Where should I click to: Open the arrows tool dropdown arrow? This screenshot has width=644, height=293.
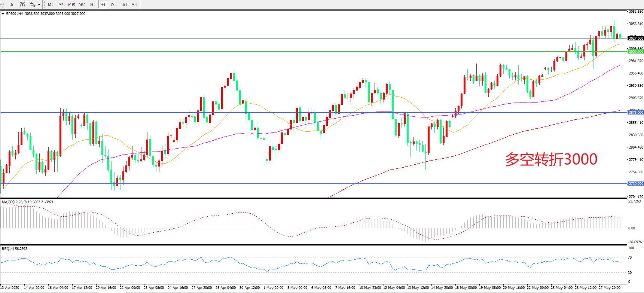[39, 5]
